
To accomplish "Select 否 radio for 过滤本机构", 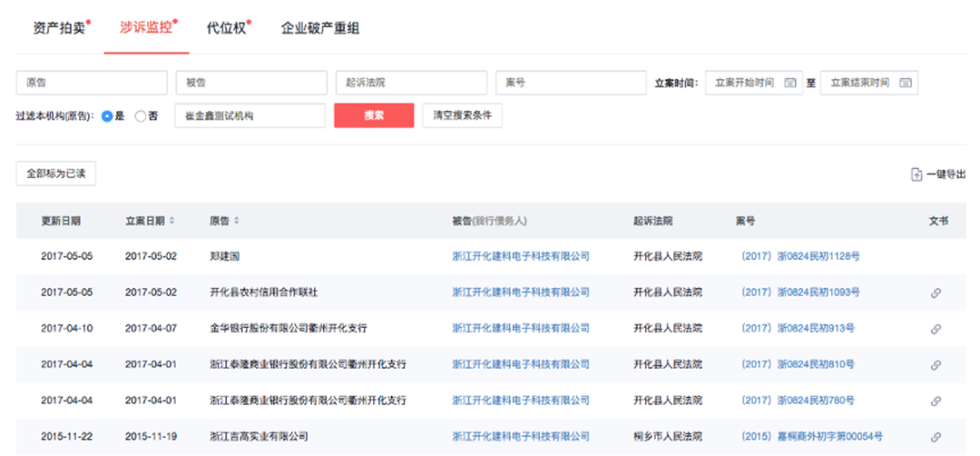I will click(141, 115).
